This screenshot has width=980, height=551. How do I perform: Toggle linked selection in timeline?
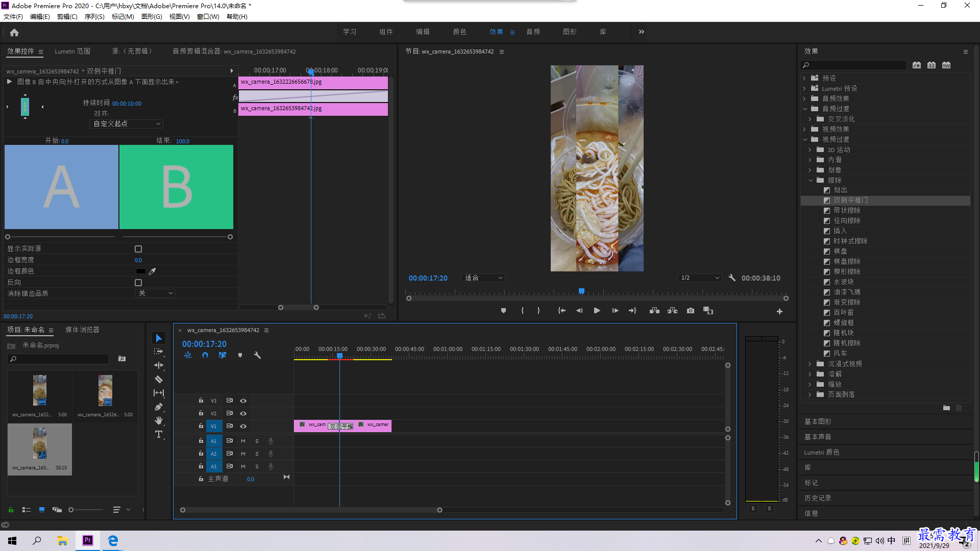222,355
